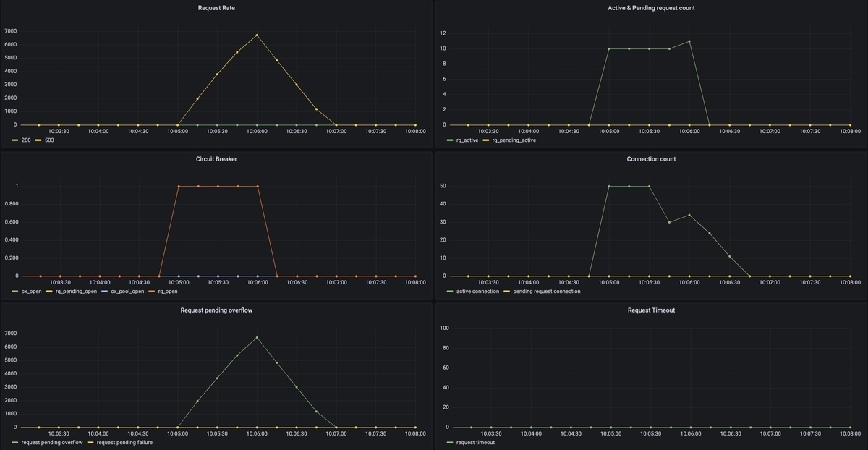Open the Circuit Breaker panel title menu
Viewport: 868px width, 450px height.
216,159
